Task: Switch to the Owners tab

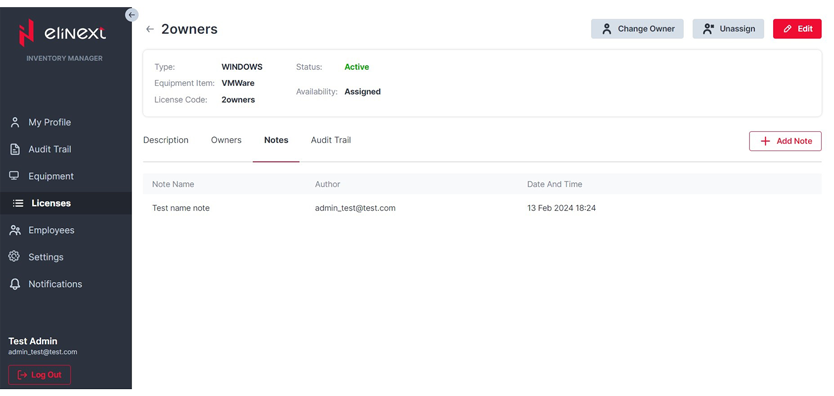Action: [x=226, y=140]
